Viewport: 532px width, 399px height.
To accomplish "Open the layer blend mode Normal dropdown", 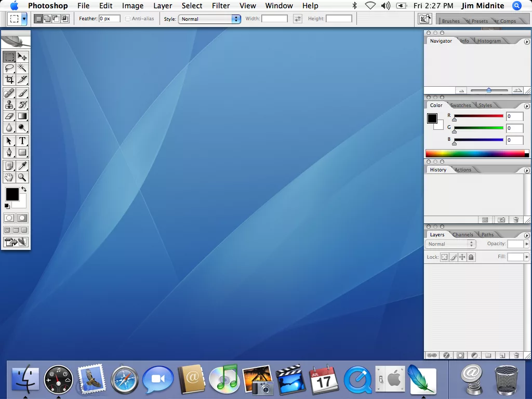I will tap(450, 244).
